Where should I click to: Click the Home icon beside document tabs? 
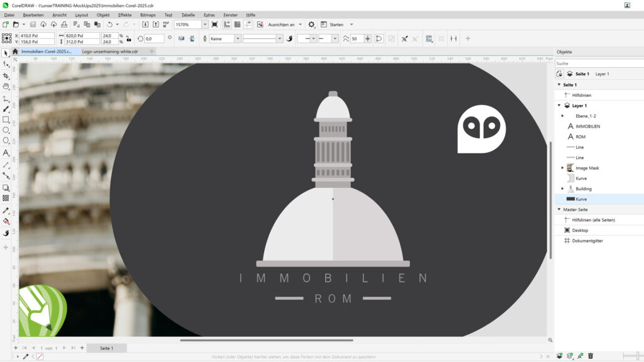15,52
